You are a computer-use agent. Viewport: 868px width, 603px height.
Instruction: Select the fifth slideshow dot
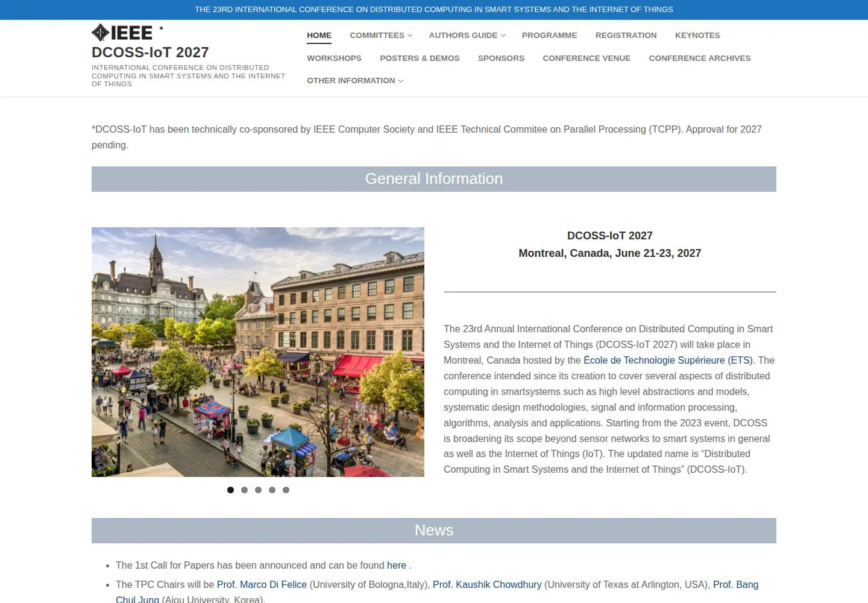(x=286, y=490)
